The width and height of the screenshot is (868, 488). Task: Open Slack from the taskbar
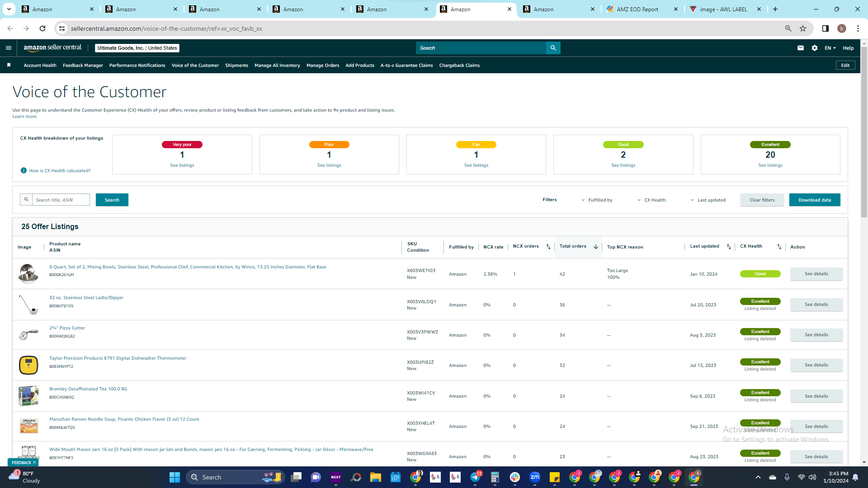pos(515,477)
